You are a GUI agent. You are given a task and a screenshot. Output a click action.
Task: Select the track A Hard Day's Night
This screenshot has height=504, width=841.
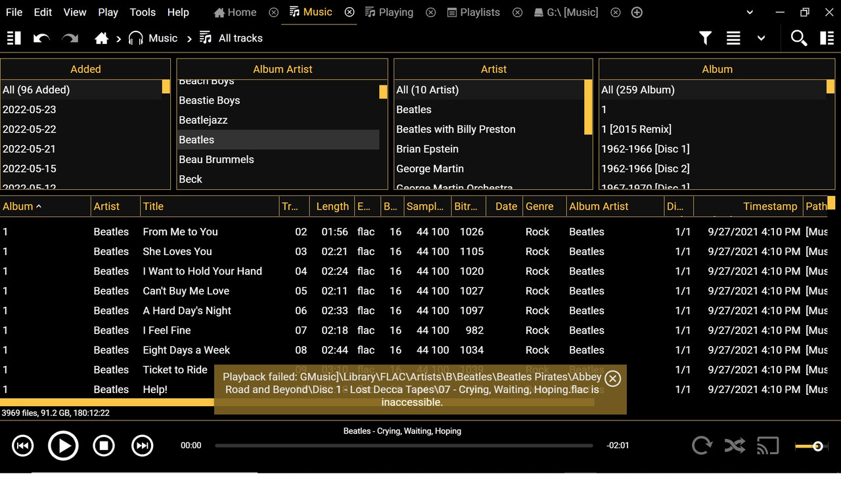(187, 311)
